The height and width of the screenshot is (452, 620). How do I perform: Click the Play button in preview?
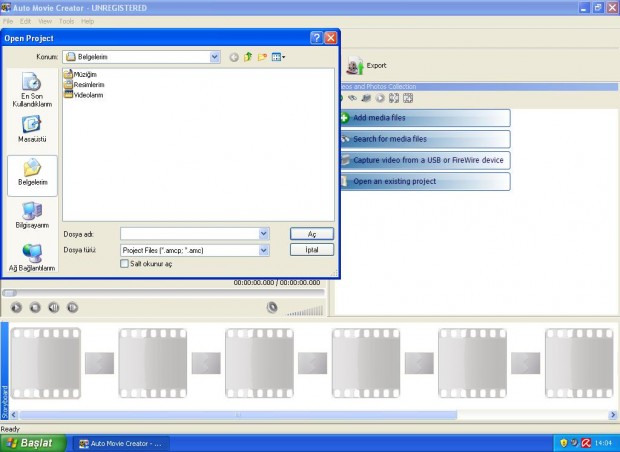pos(16,307)
